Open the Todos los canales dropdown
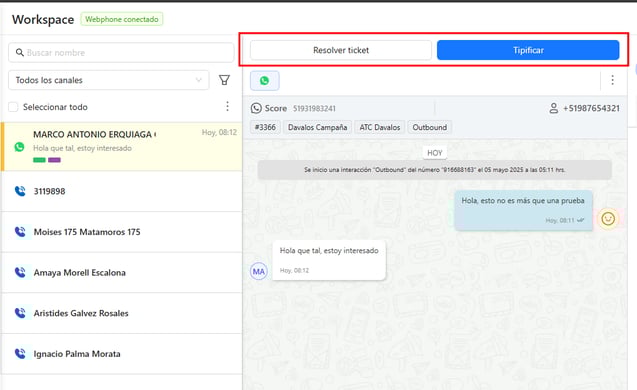 pos(108,80)
